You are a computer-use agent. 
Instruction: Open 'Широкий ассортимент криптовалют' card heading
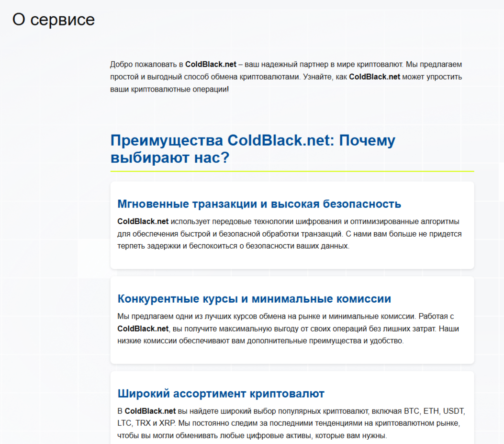[221, 393]
